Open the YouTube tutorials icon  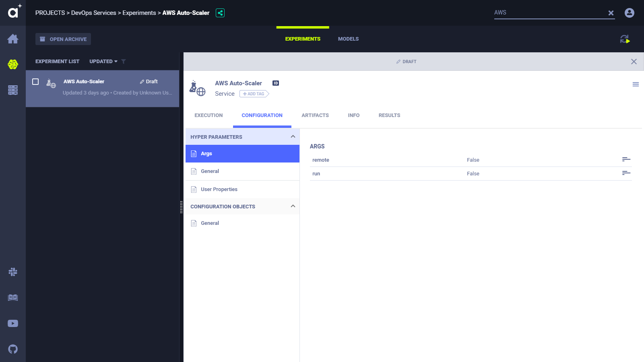click(x=13, y=323)
